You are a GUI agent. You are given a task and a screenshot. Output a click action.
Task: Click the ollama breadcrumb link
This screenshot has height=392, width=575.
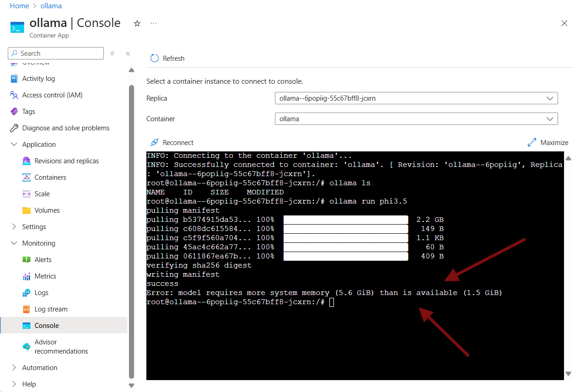(x=50, y=6)
